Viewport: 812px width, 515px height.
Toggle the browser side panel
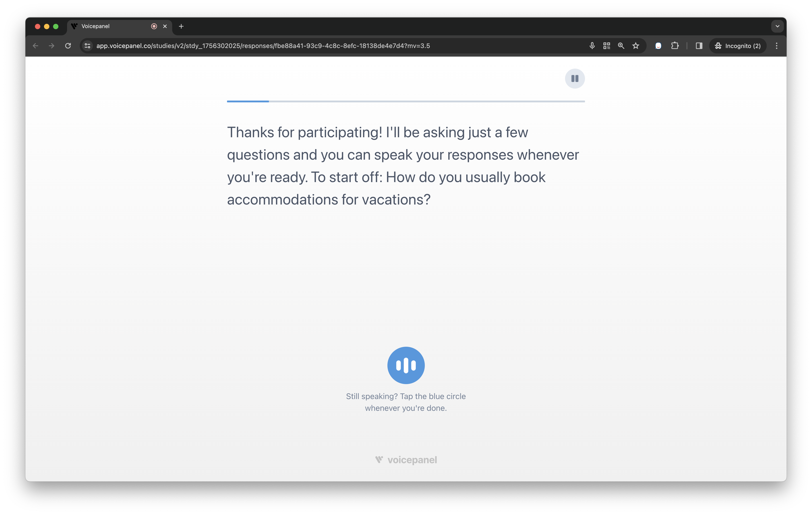[x=699, y=46]
